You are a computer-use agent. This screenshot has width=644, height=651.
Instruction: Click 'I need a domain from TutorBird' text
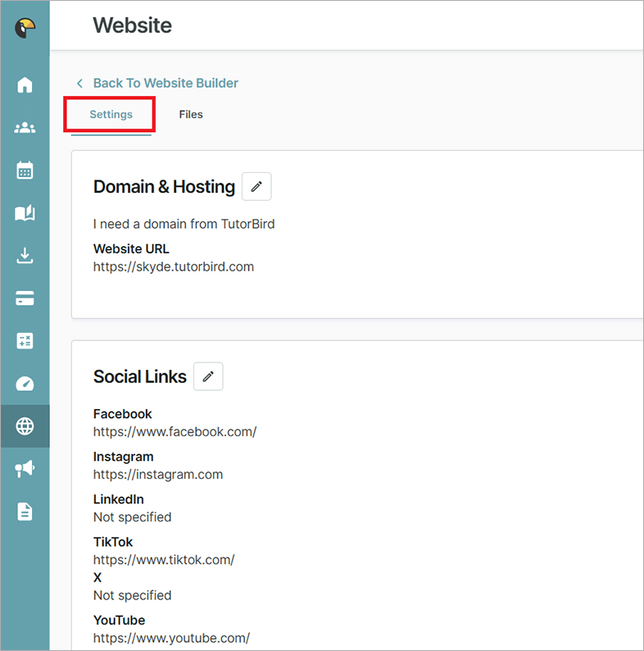pyautogui.click(x=184, y=224)
